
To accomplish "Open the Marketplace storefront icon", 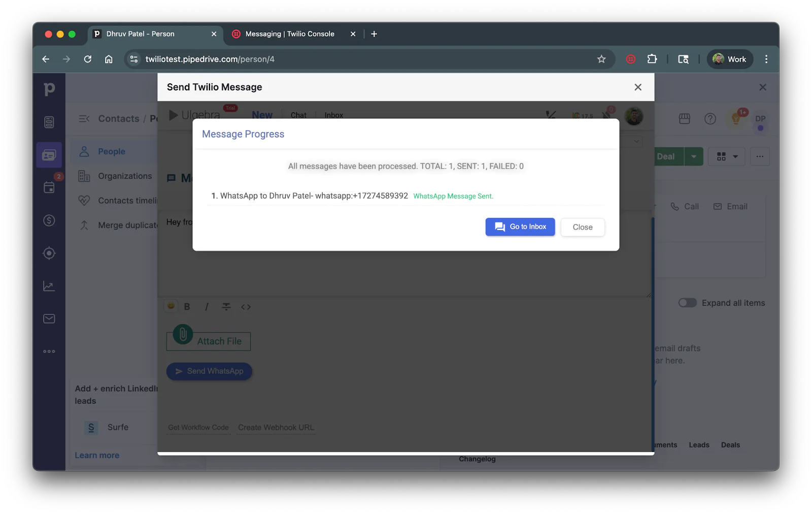I will point(684,118).
